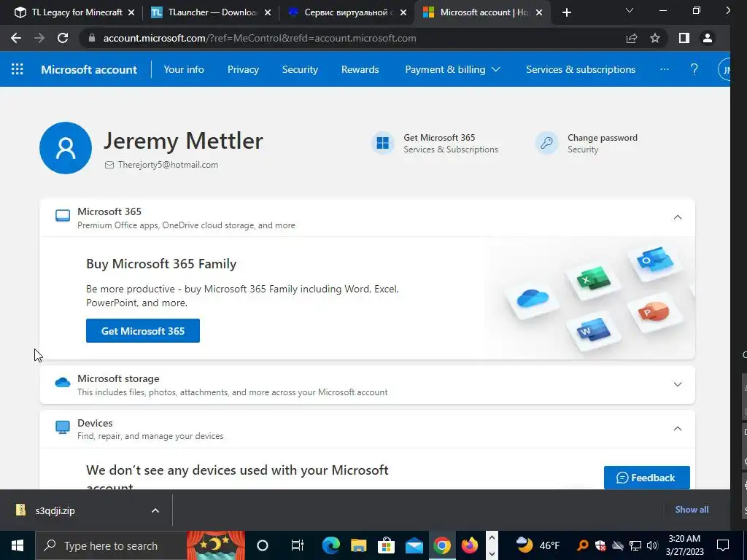747x560 pixels.
Task: Open the Microsoft apps grid launcher
Action: point(18,69)
